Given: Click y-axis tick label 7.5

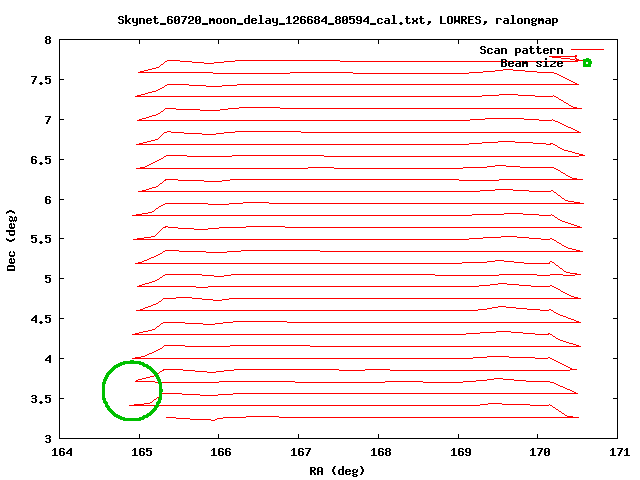Looking at the screenshot, I should coord(41,80).
